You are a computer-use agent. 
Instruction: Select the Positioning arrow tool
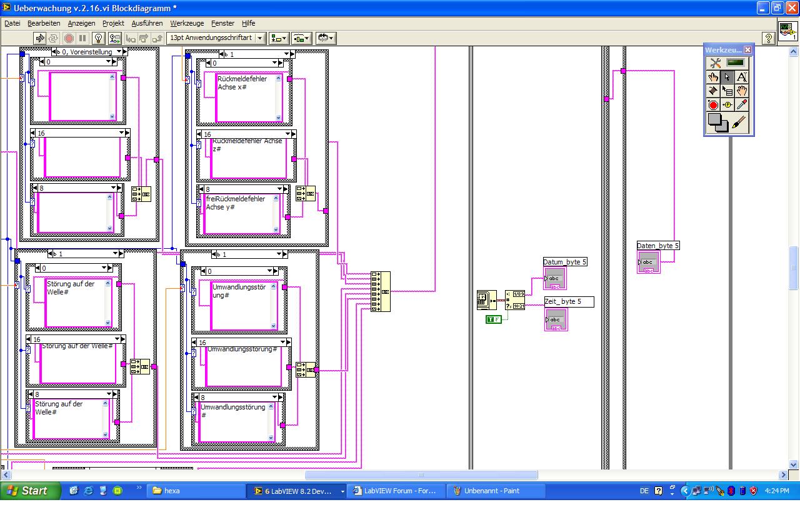point(727,77)
